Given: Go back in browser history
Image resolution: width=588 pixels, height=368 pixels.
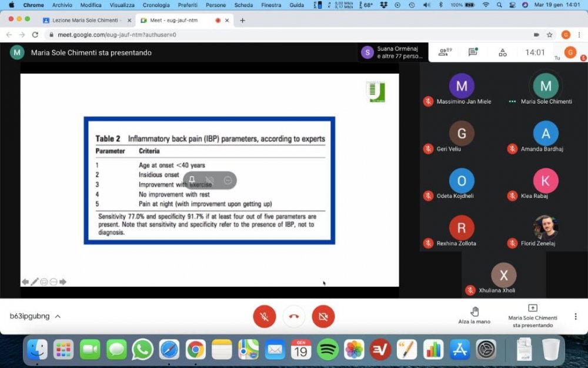Looking at the screenshot, I should pos(9,35).
